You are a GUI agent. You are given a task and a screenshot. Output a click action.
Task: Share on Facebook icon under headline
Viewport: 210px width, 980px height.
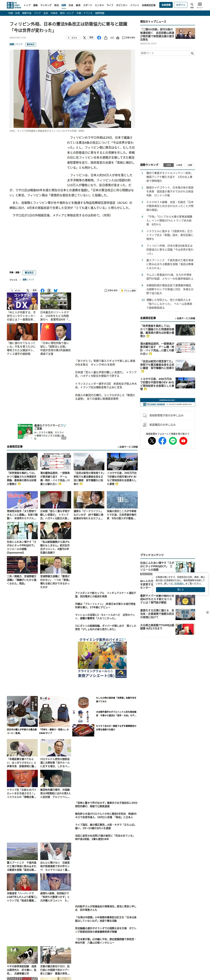[x=99, y=38]
